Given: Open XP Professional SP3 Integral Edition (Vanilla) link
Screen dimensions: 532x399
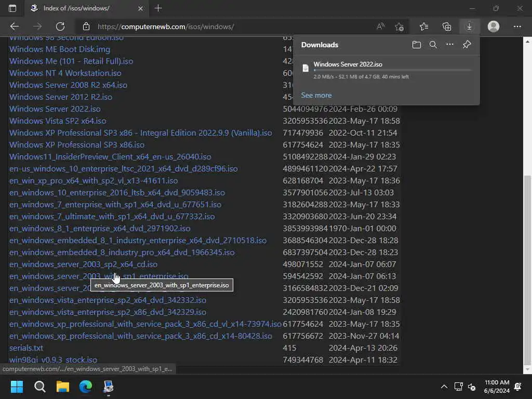Looking at the screenshot, I should (140, 132).
